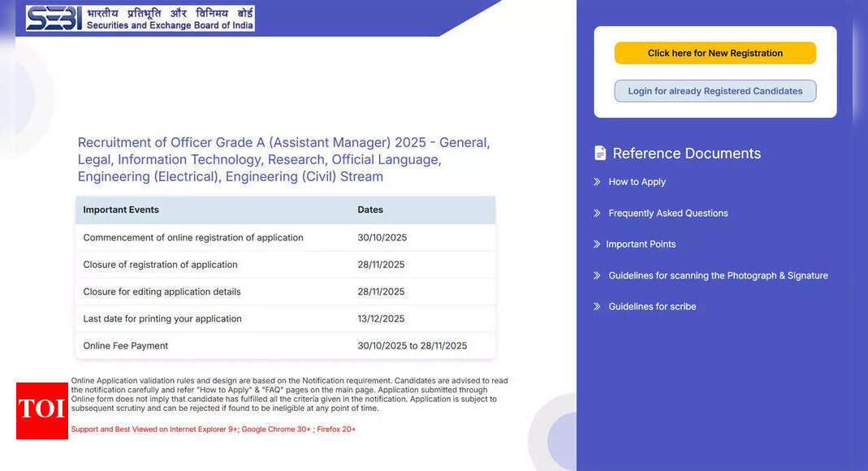The image size is (868, 471).
Task: Click Login for already Registered Candidates
Action: click(x=715, y=90)
